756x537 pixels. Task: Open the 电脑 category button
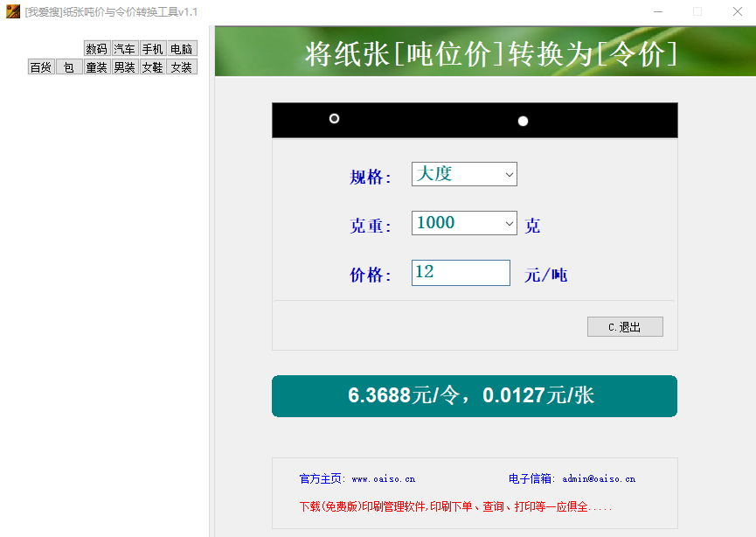(x=182, y=49)
